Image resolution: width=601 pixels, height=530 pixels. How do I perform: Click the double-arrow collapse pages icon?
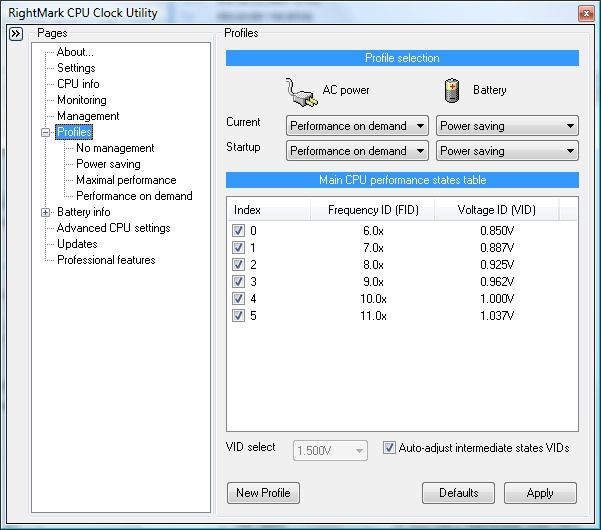pos(16,34)
